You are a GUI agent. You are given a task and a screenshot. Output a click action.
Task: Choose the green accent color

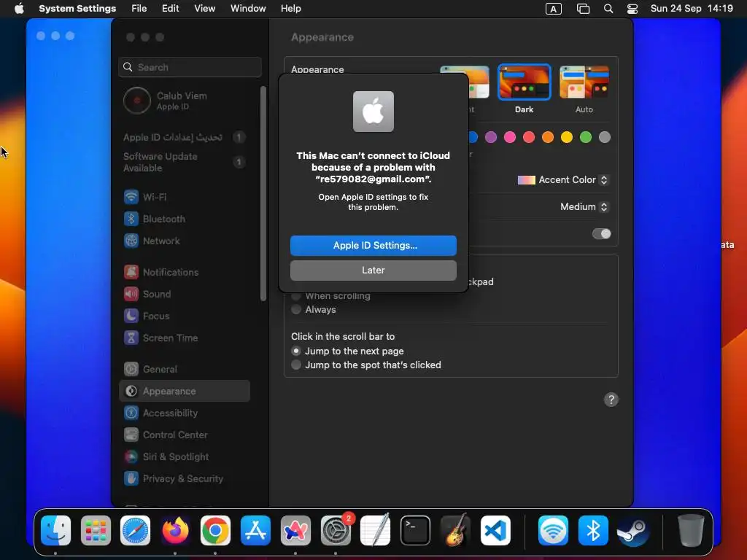coord(586,137)
